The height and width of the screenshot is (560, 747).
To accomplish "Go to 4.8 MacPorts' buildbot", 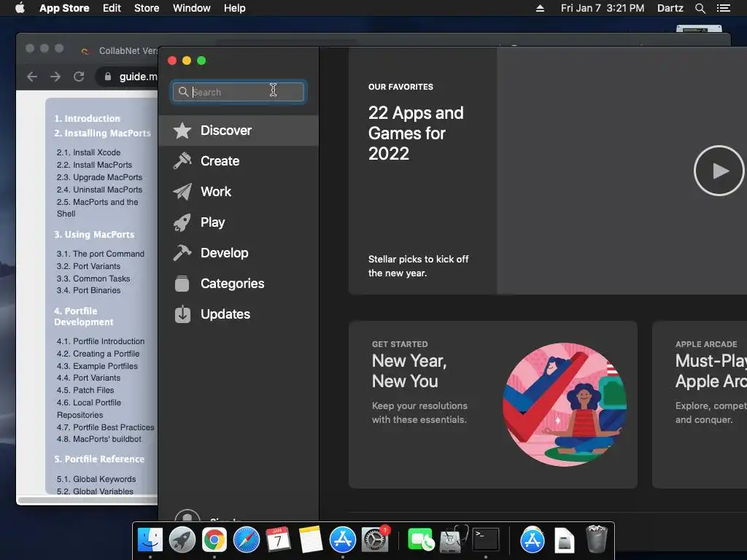I will point(99,439).
